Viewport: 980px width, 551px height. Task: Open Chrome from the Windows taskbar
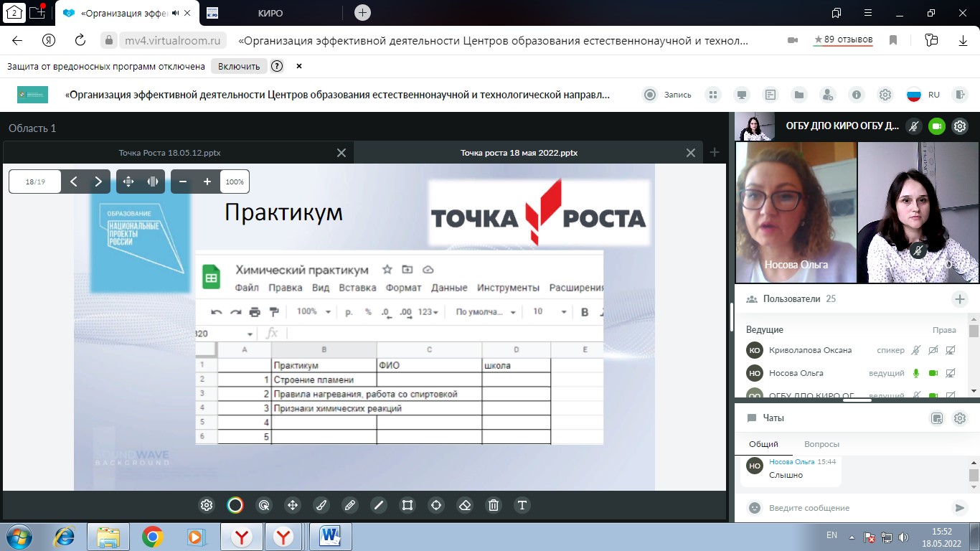coord(152,536)
